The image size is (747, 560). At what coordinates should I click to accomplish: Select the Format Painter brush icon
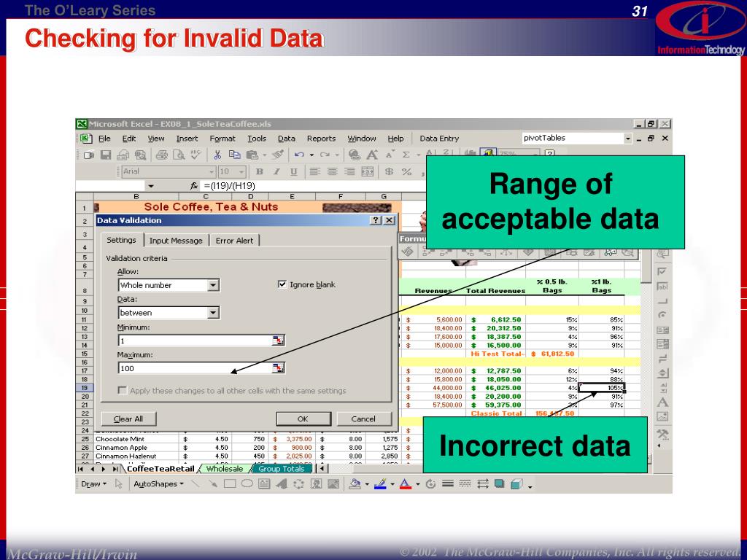[278, 155]
